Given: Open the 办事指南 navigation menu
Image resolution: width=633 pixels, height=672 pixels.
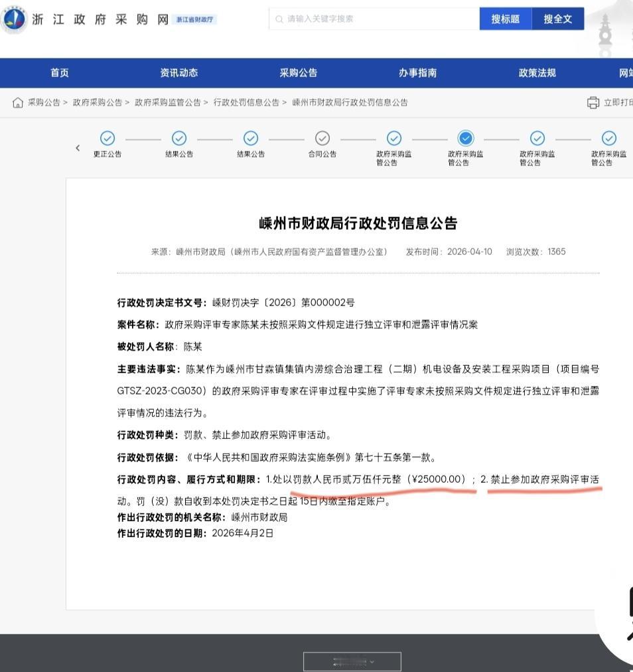Looking at the screenshot, I should (417, 73).
